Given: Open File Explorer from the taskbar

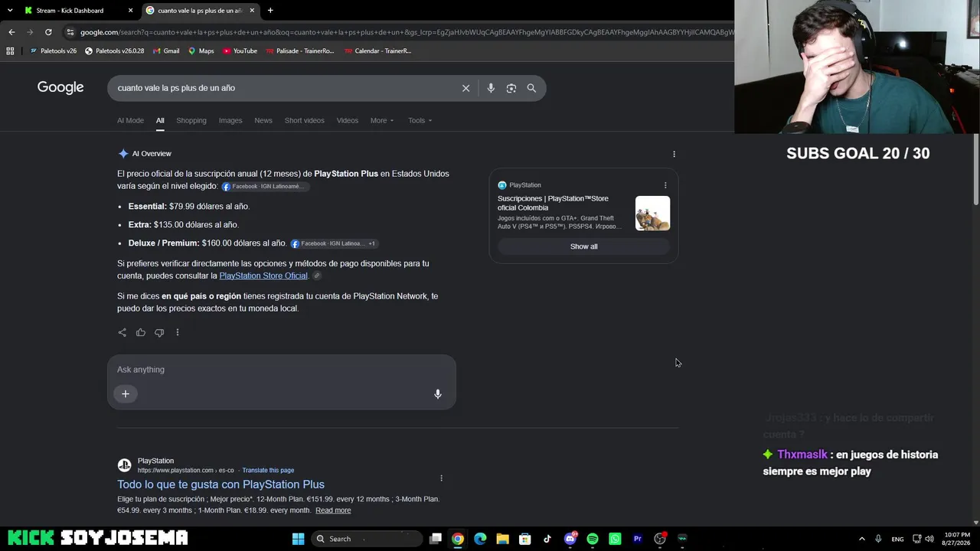Looking at the screenshot, I should coord(502,539).
